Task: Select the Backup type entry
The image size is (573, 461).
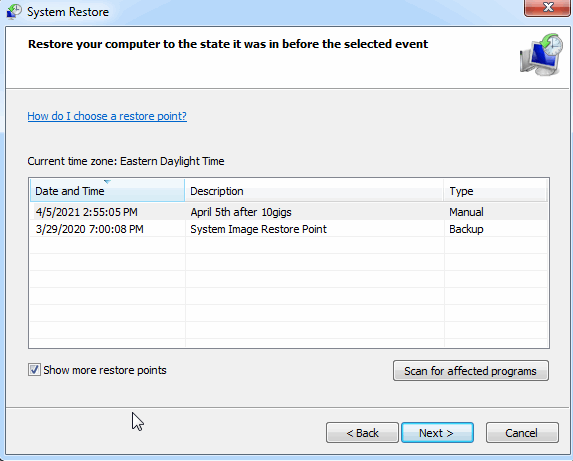Action: [x=466, y=229]
